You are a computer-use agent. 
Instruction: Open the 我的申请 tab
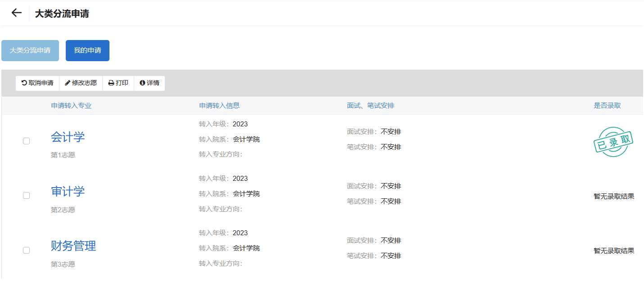click(87, 50)
